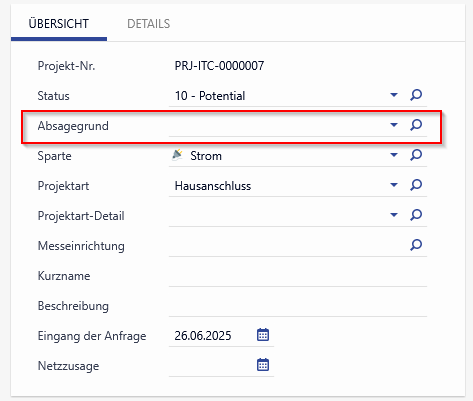Click the Eingang der Anfrage date field

tap(211, 336)
